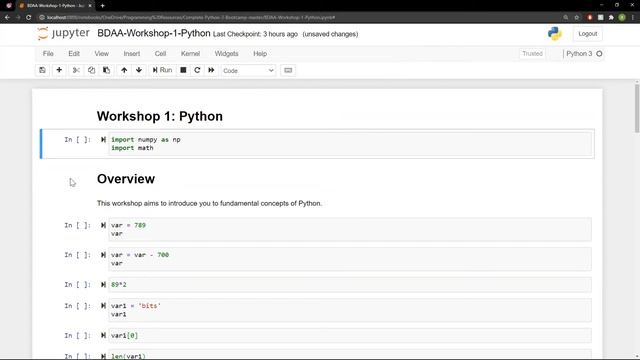This screenshot has height=360, width=640.
Task: Cut selected cells with the scissors icon
Action: (76, 70)
